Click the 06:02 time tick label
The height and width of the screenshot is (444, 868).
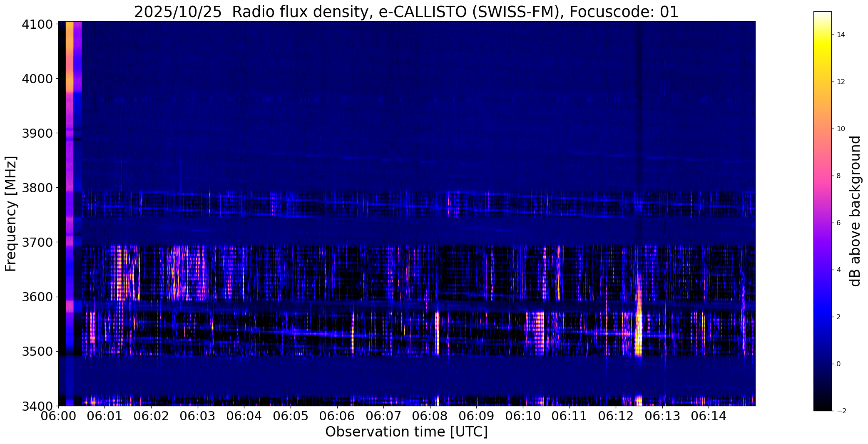[151, 416]
